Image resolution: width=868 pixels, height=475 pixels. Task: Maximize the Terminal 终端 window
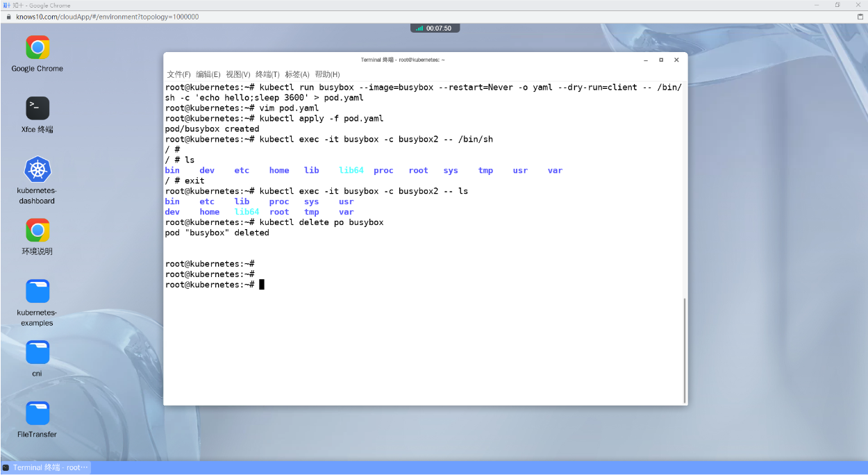click(x=661, y=60)
